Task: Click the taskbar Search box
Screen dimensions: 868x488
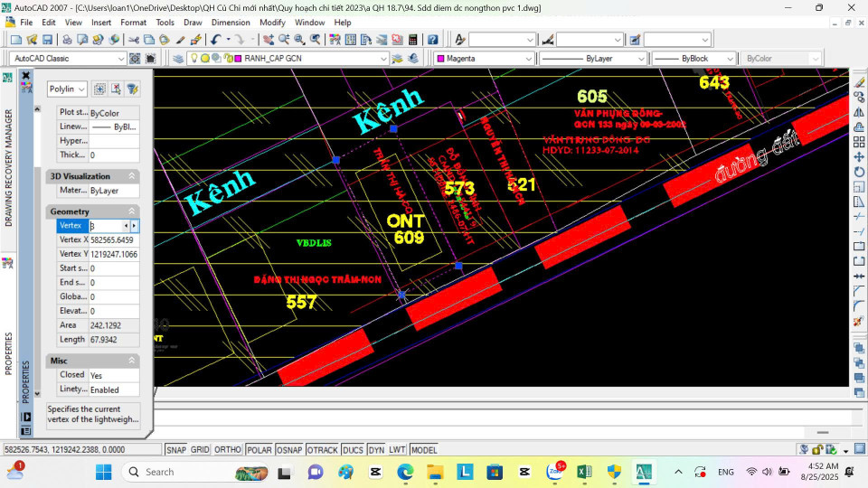Action: pos(195,472)
